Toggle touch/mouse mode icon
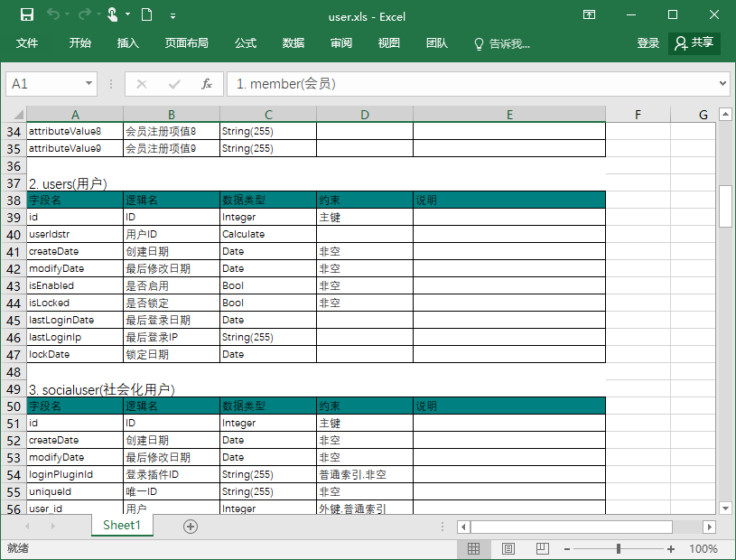736x560 pixels. [113, 15]
